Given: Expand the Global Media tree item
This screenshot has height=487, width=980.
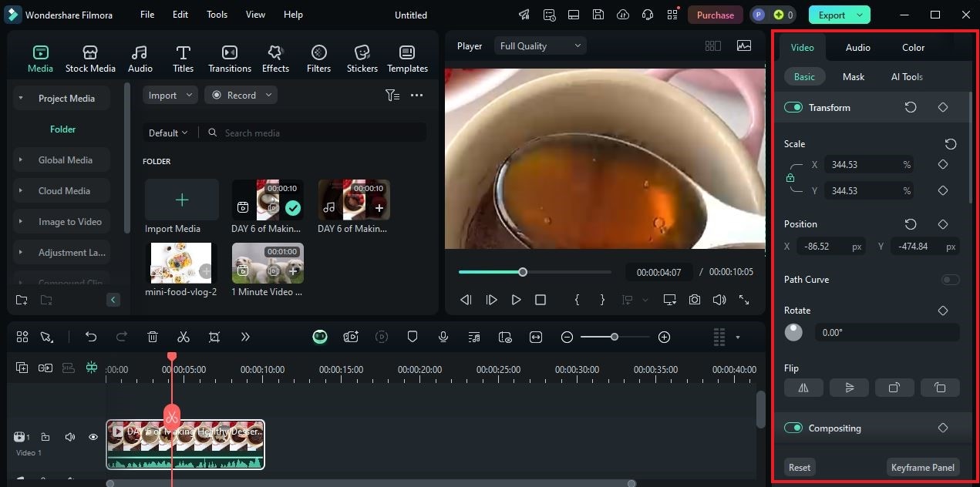Looking at the screenshot, I should point(21,160).
